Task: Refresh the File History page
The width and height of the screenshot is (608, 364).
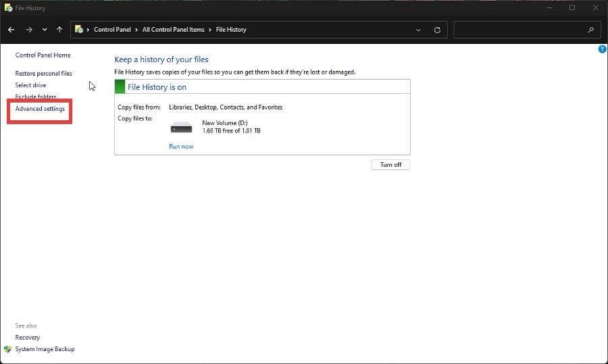Action: coord(437,30)
